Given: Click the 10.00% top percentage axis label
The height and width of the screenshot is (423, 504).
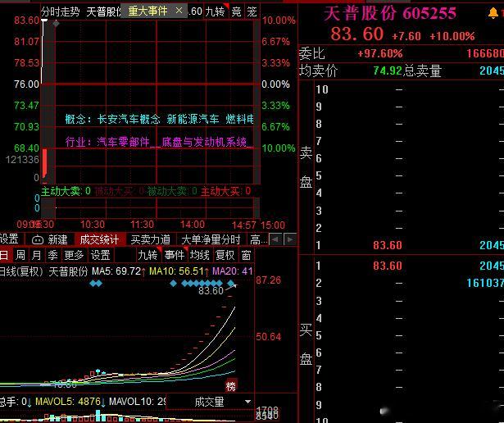Looking at the screenshot, I should (279, 20).
